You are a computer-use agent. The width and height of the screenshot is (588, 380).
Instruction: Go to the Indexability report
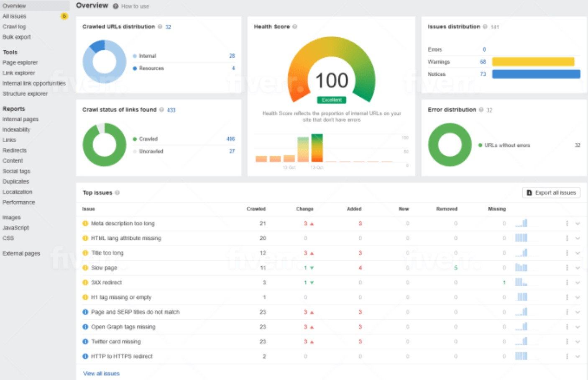tap(16, 130)
